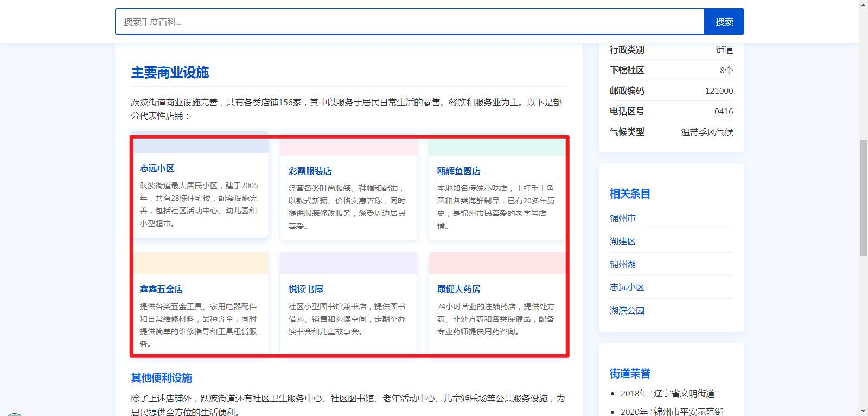Select the 相关条目 sidebar heading
This screenshot has width=868, height=416.
click(x=630, y=194)
